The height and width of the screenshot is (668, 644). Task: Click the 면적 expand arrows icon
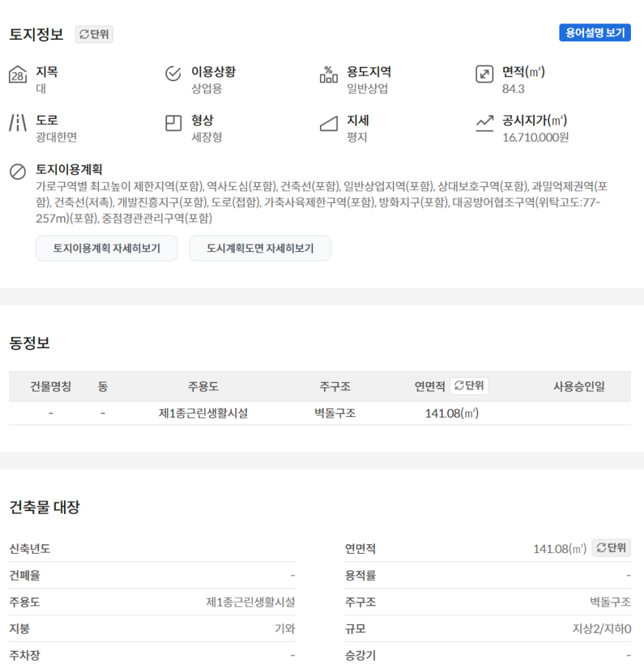coord(484,74)
